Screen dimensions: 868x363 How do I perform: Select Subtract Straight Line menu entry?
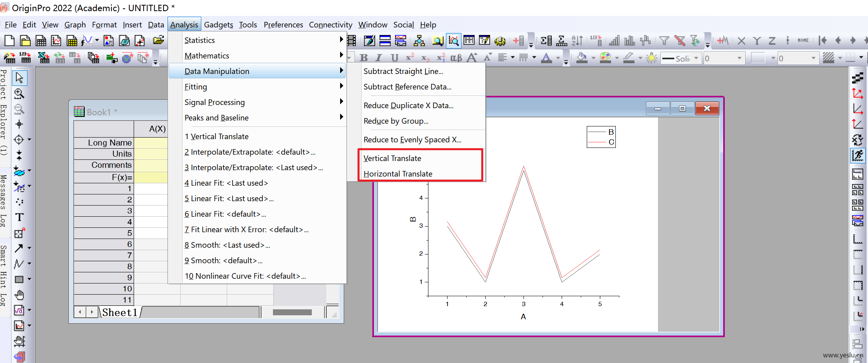pyautogui.click(x=403, y=71)
